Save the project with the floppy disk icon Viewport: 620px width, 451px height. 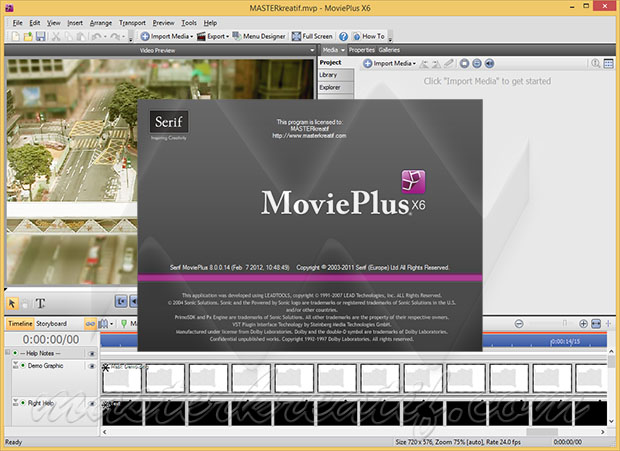[40, 37]
